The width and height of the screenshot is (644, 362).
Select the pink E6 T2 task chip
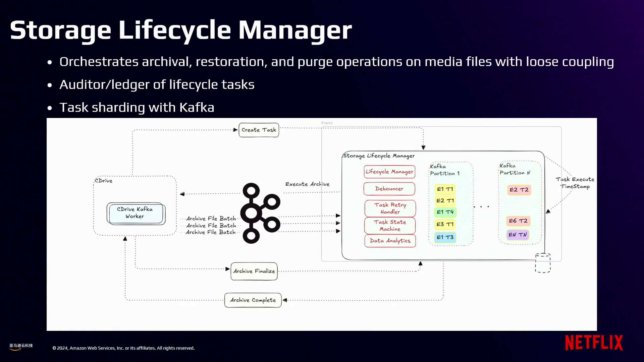[x=518, y=221]
